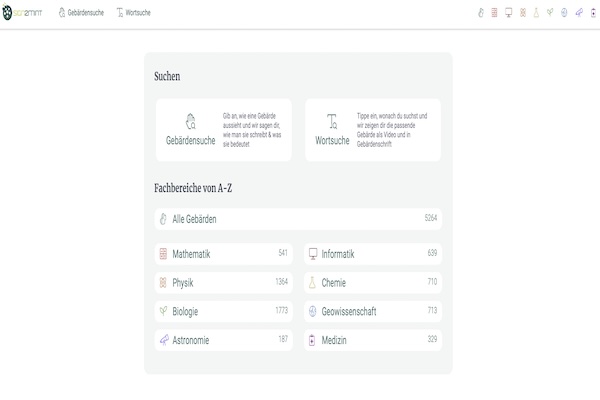The width and height of the screenshot is (600, 400).
Task: Click the Physik atom icon in the top-right header
Action: [522, 13]
